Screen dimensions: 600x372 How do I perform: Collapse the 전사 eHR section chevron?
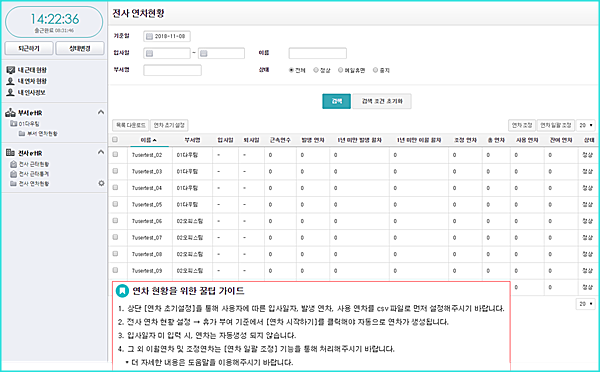[x=101, y=152]
